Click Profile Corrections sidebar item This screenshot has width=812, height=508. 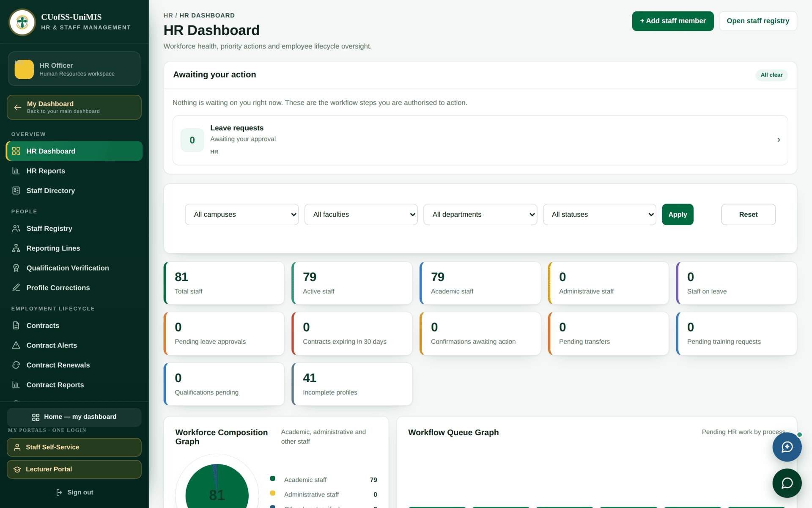(74, 288)
